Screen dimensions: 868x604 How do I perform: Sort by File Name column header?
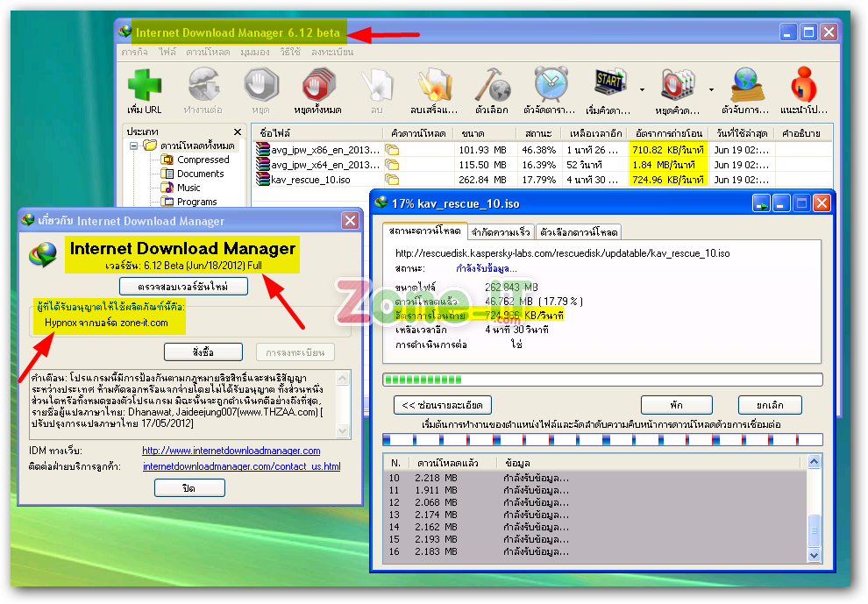pos(317,133)
